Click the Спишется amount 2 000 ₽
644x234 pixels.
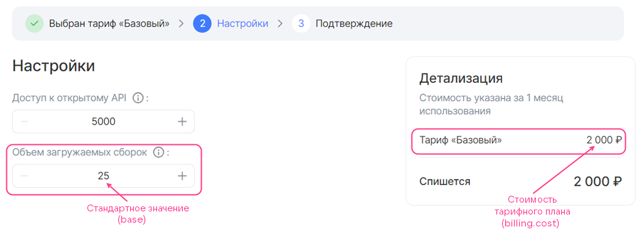[598, 181]
